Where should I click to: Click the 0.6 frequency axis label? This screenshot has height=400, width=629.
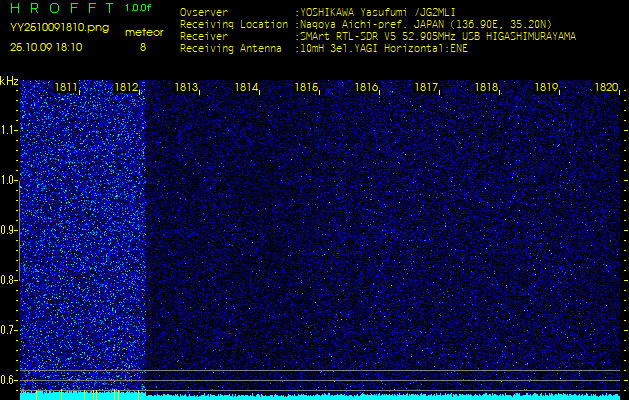pos(7,380)
